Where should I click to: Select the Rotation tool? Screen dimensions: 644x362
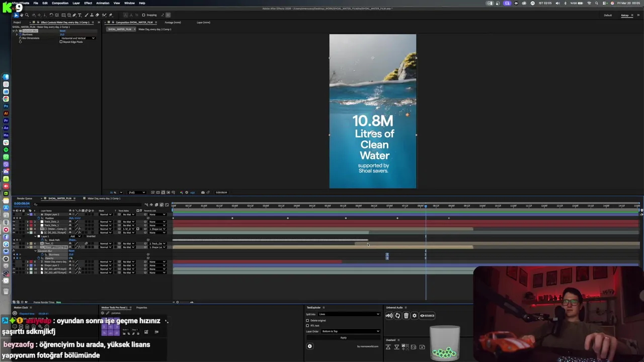click(51, 15)
